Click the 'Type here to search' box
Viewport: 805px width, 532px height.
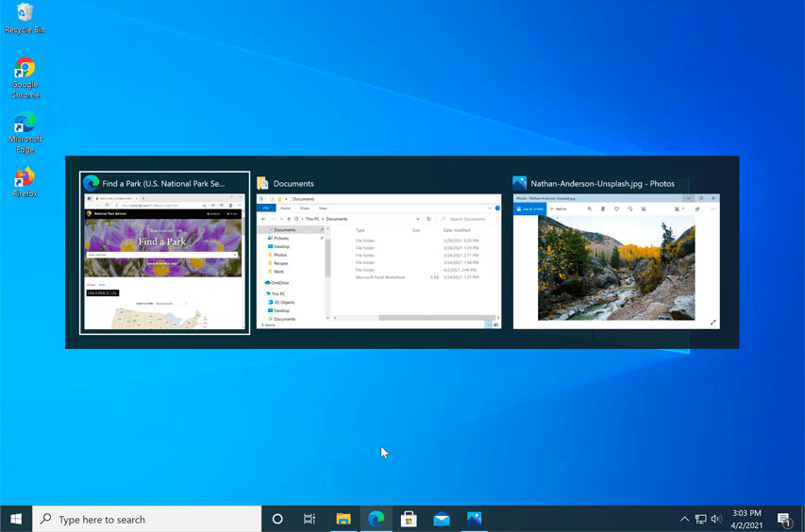pyautogui.click(x=147, y=519)
